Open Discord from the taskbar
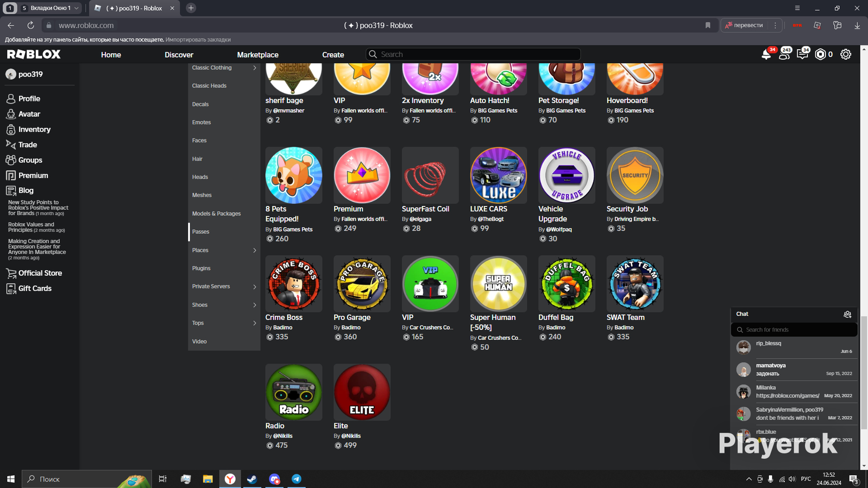The height and width of the screenshot is (488, 868). click(x=274, y=479)
